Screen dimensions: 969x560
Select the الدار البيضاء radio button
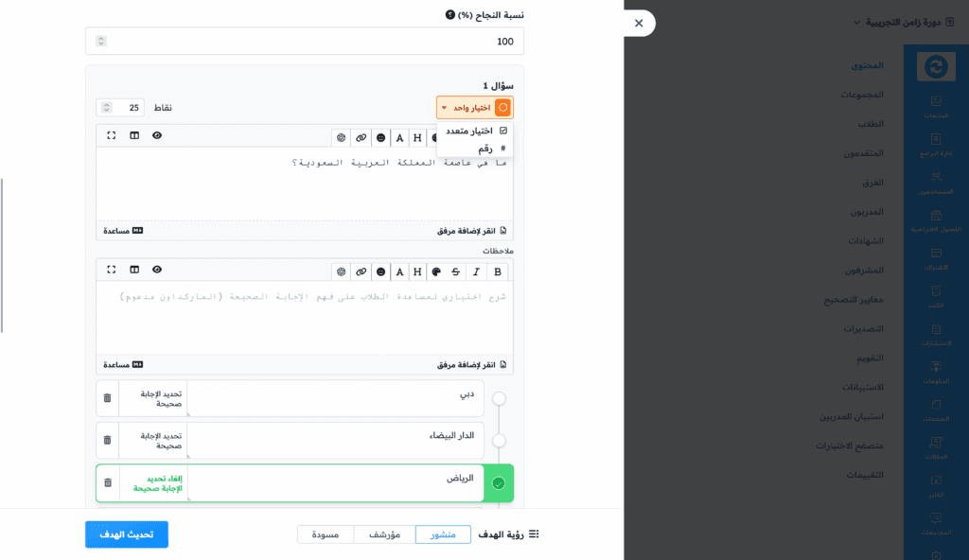coord(499,441)
